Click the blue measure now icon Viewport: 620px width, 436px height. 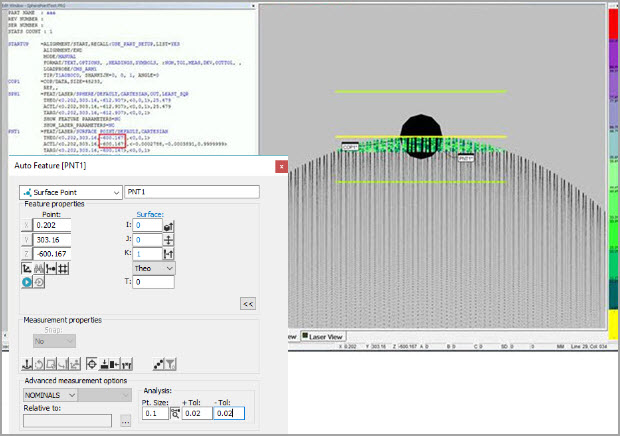coord(27,283)
